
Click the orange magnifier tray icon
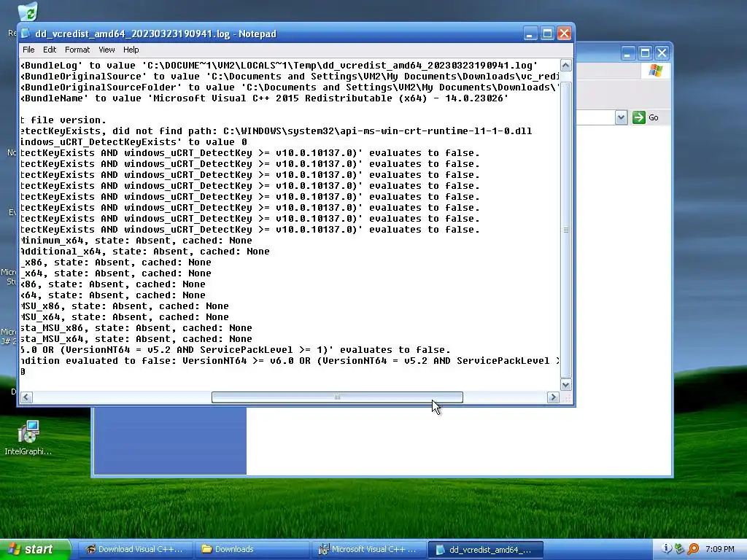693,549
